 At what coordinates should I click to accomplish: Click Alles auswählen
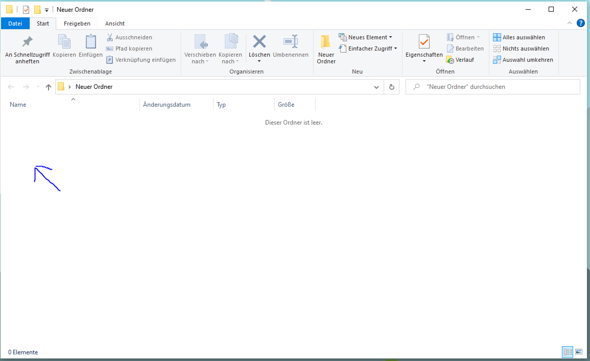pyautogui.click(x=519, y=37)
